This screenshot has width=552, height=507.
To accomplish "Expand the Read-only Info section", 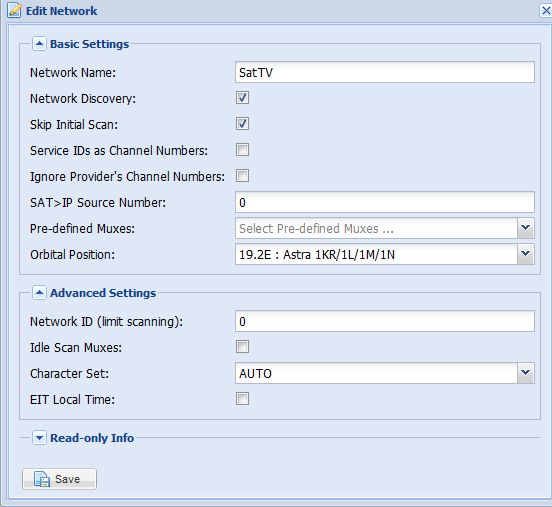I will click(x=39, y=438).
